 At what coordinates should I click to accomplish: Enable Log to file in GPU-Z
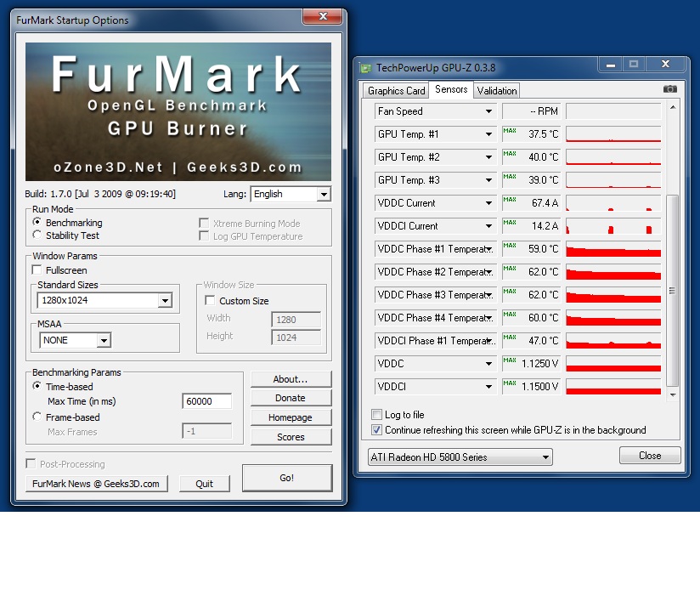click(x=377, y=415)
